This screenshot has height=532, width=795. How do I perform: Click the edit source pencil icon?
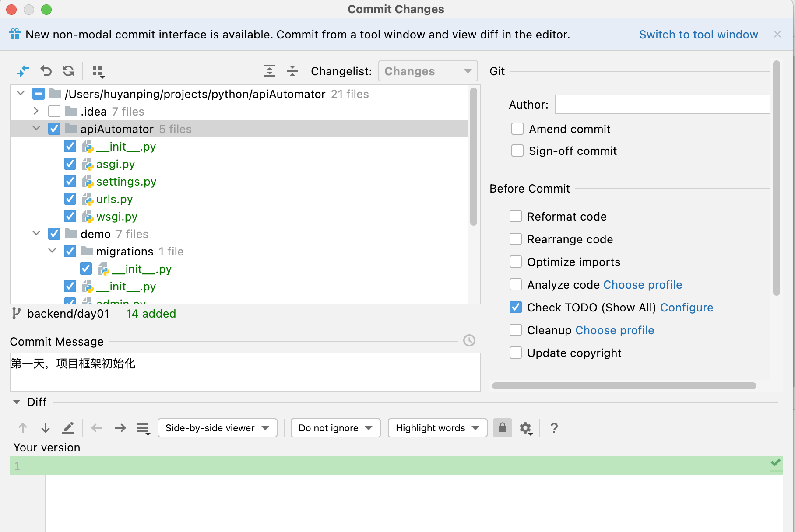pyautogui.click(x=68, y=428)
